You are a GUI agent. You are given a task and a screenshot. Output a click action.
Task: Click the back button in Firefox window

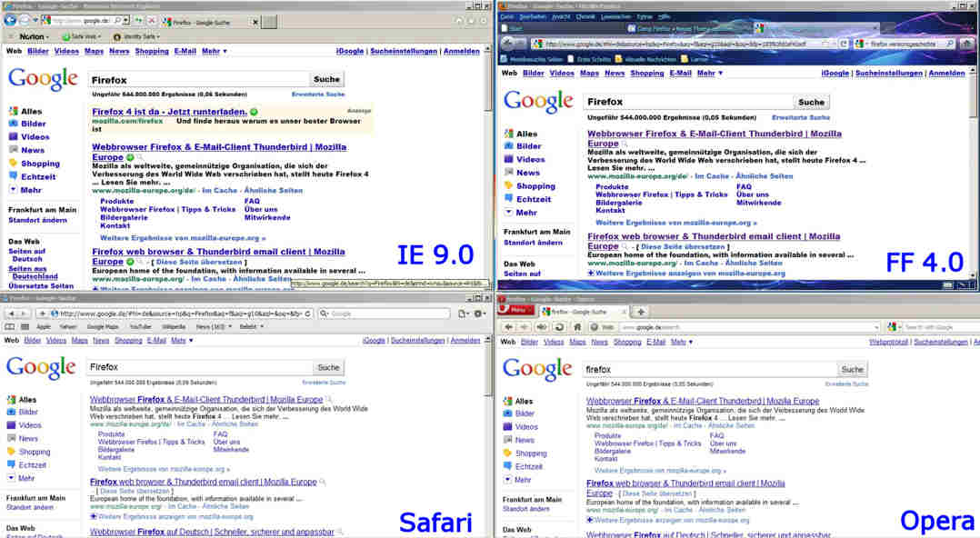coord(508,43)
